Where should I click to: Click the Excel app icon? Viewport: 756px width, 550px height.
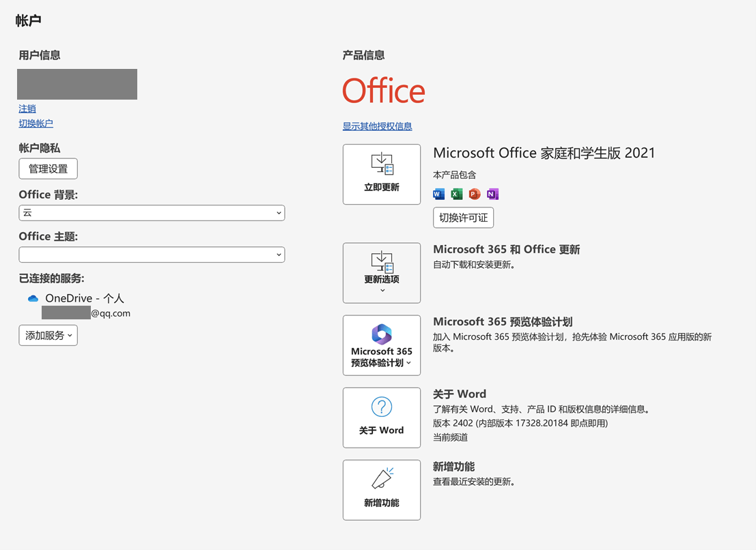click(457, 194)
